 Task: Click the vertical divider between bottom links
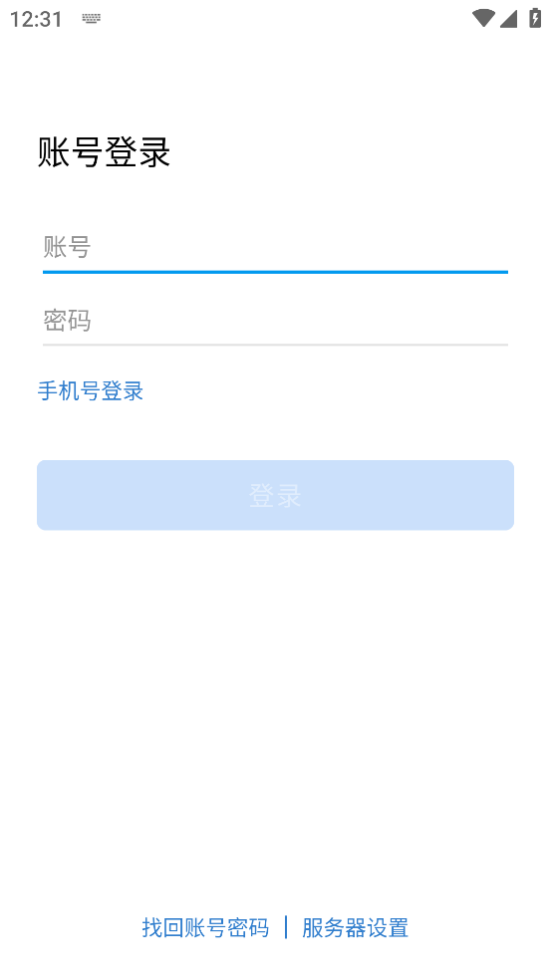[x=286, y=927]
